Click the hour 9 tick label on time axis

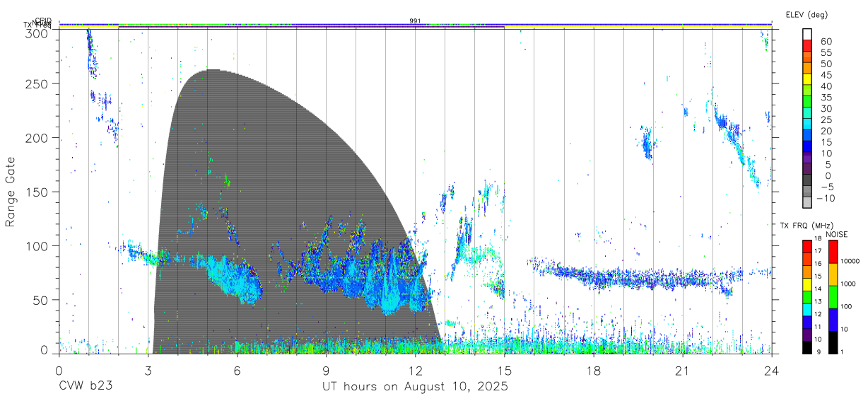327,370
